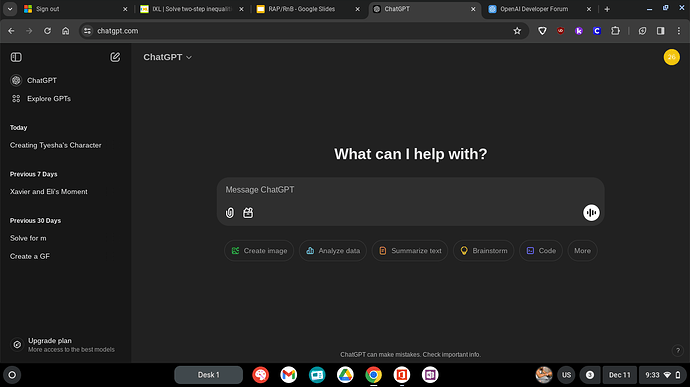This screenshot has height=387, width=690.
Task: Switch to the RAP/RnB Google Slides tab
Action: [307, 9]
